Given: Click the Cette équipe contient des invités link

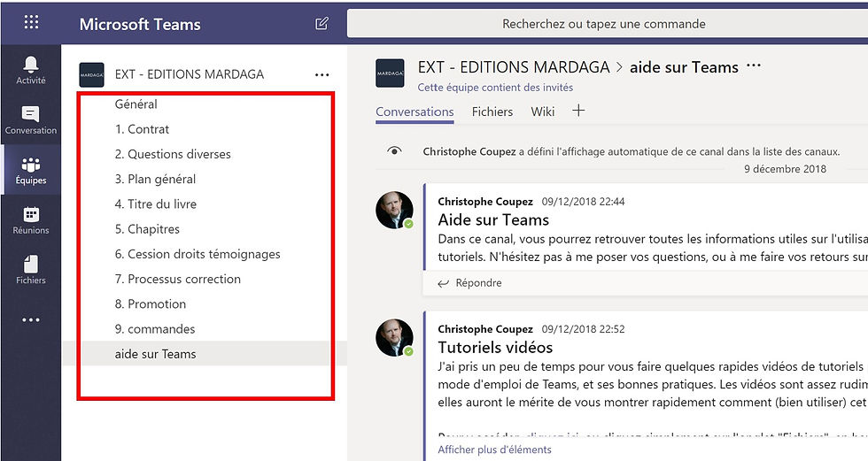Looking at the screenshot, I should (495, 88).
